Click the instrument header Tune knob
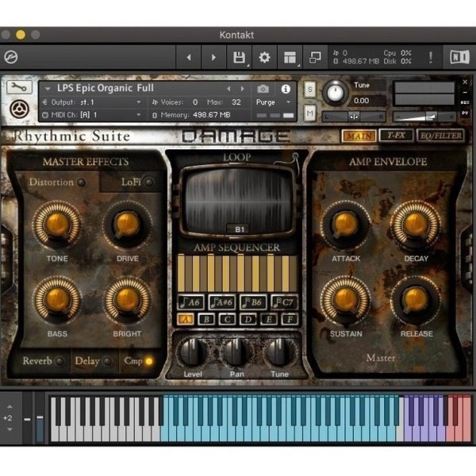Viewport: 476px width, 476px height. (x=335, y=93)
